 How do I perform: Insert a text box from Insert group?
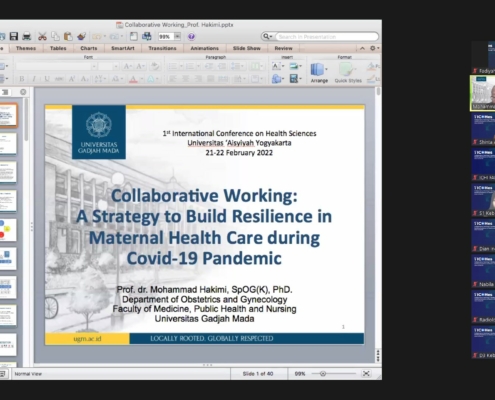point(276,66)
